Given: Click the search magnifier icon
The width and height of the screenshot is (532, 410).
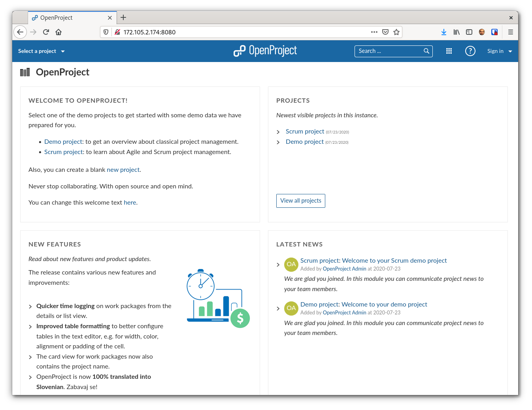Looking at the screenshot, I should pos(426,51).
